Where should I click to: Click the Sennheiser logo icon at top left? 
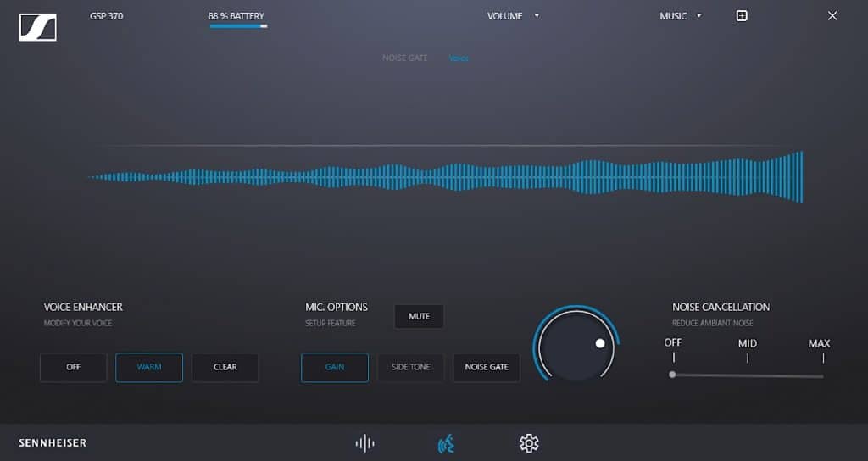[x=37, y=27]
